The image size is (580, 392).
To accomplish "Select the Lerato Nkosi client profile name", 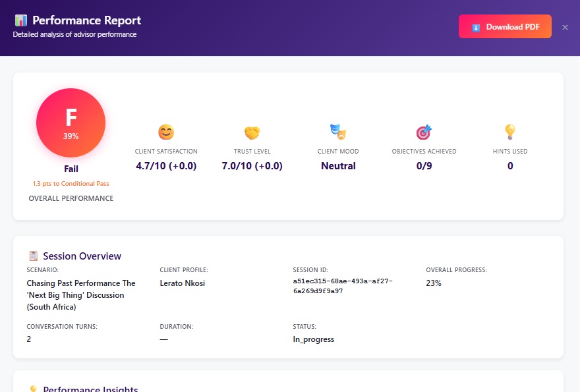I will [182, 283].
